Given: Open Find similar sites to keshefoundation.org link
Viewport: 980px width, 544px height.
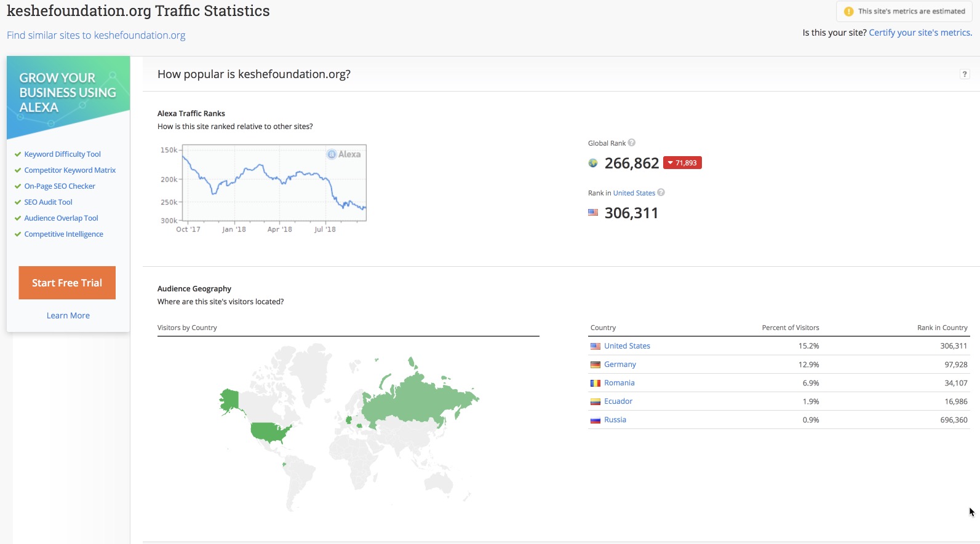Looking at the screenshot, I should [x=96, y=35].
